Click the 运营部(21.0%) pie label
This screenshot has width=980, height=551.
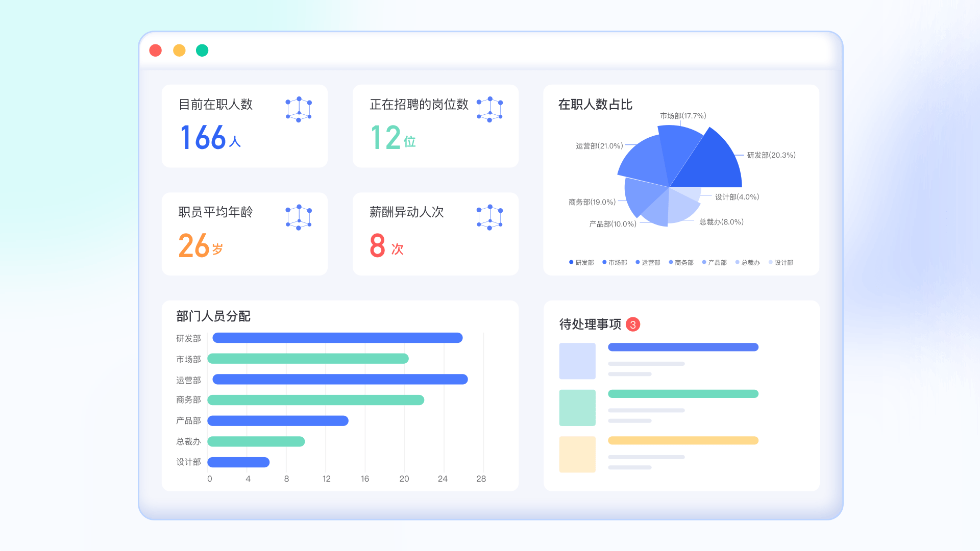tap(599, 146)
